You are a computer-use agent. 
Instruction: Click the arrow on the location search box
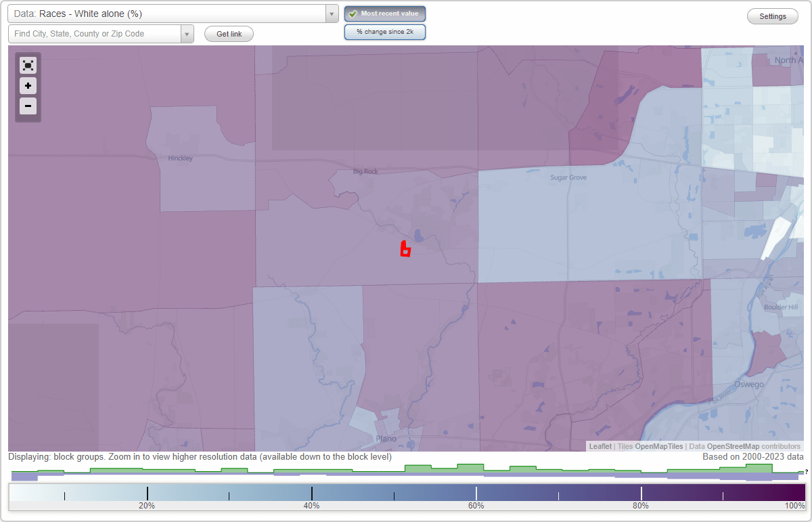(187, 33)
